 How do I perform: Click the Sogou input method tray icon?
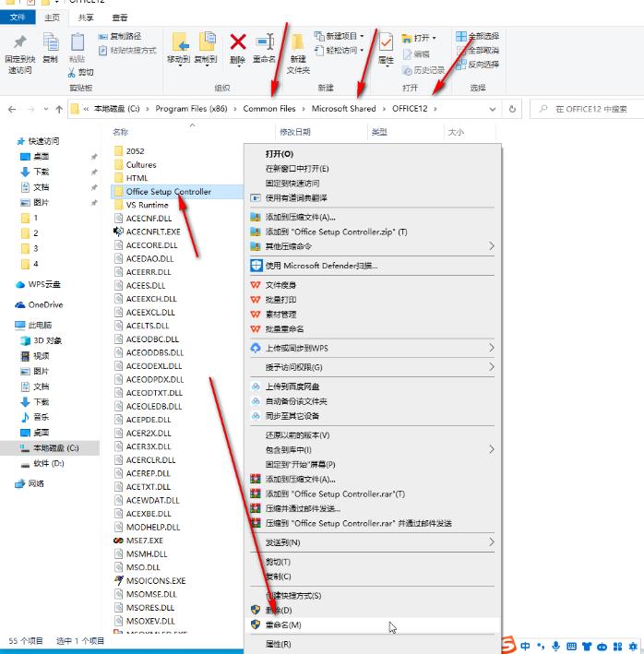508,646
